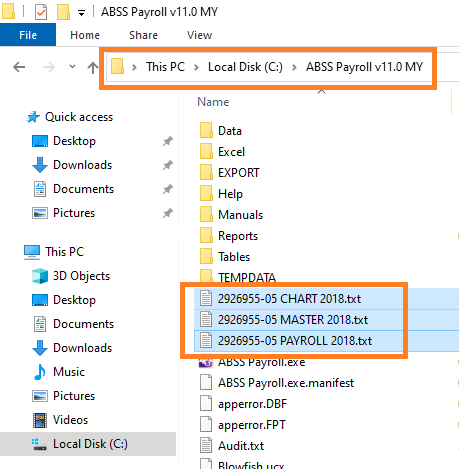Open Documents under This PC
Viewport: 459px width, 469px height.
pyautogui.click(x=83, y=324)
